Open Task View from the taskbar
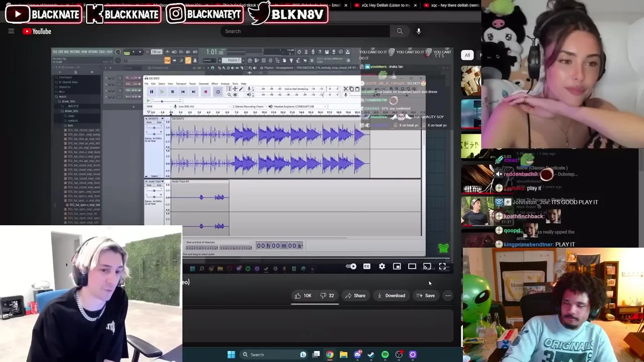Viewport: 644px width, 362px height. (316, 354)
